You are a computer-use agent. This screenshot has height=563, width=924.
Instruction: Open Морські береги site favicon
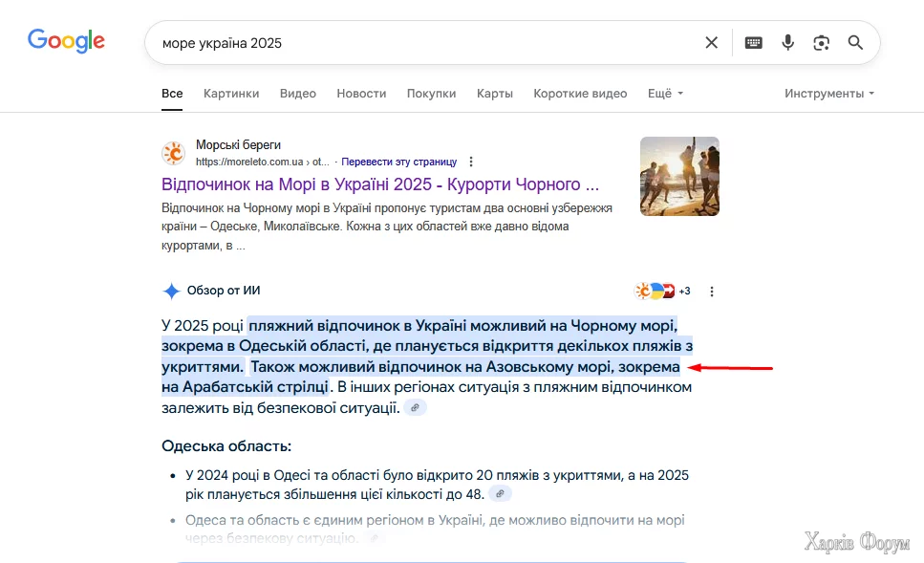pyautogui.click(x=174, y=153)
